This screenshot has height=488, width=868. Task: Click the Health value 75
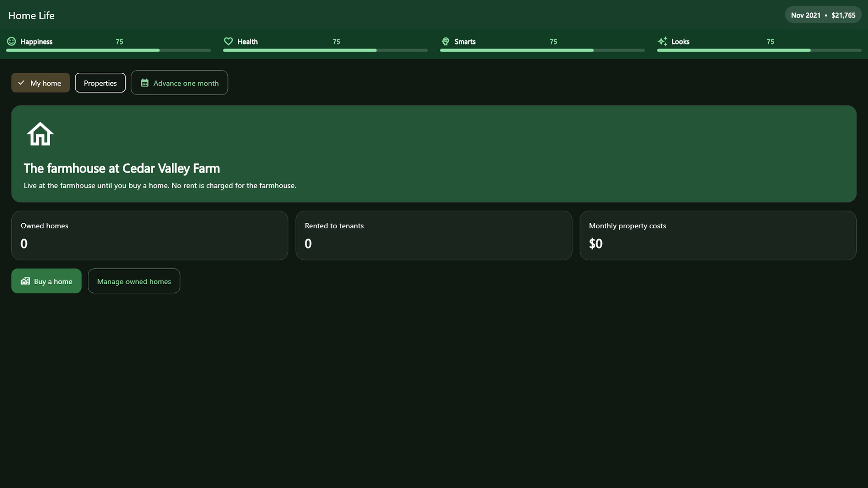tap(336, 42)
